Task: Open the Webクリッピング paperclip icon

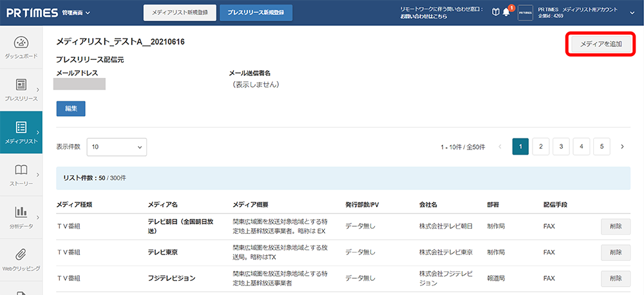Action: click(x=21, y=254)
